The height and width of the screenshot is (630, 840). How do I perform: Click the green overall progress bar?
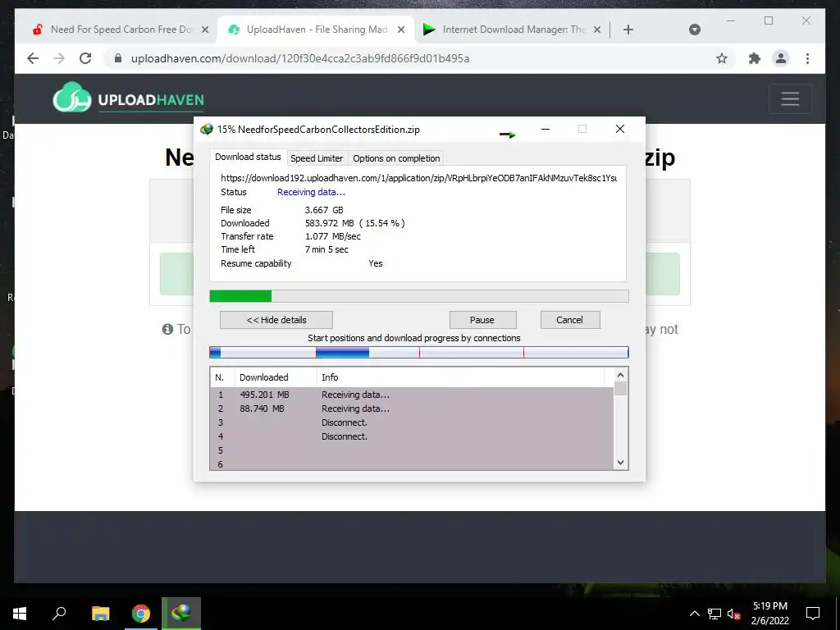(419, 295)
